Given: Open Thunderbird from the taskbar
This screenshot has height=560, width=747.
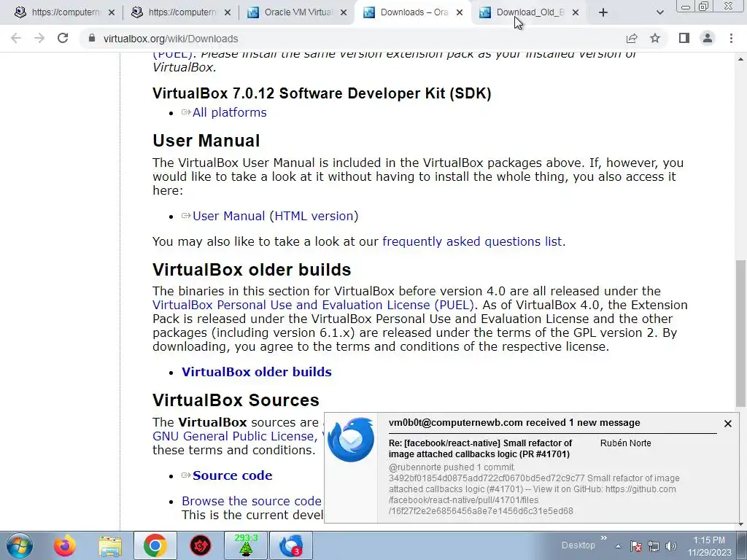Looking at the screenshot, I should click(291, 545).
